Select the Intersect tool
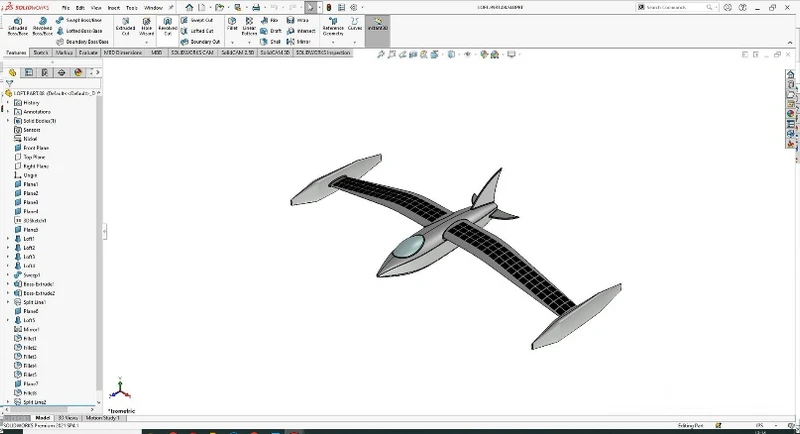800x434 pixels. (x=301, y=31)
